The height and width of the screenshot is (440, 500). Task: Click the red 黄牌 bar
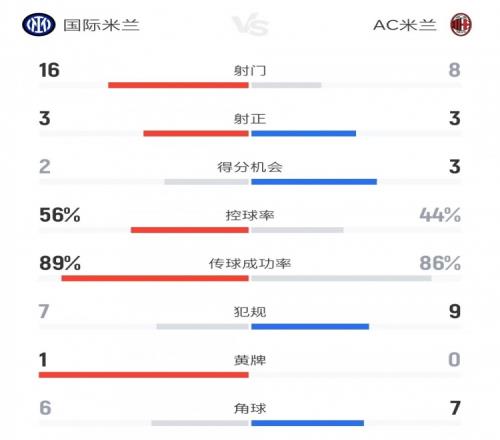pyautogui.click(x=144, y=375)
